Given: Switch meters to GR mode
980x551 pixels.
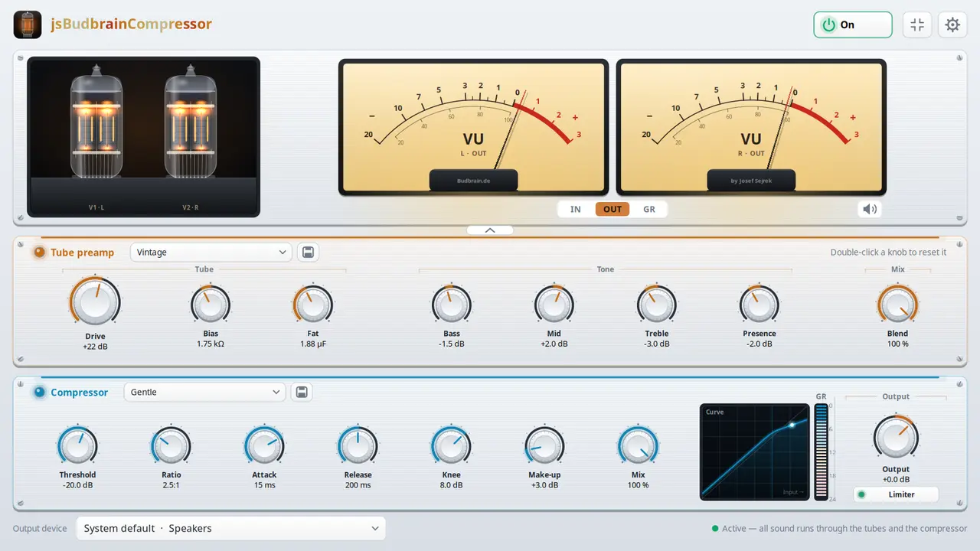Looking at the screenshot, I should (x=649, y=209).
